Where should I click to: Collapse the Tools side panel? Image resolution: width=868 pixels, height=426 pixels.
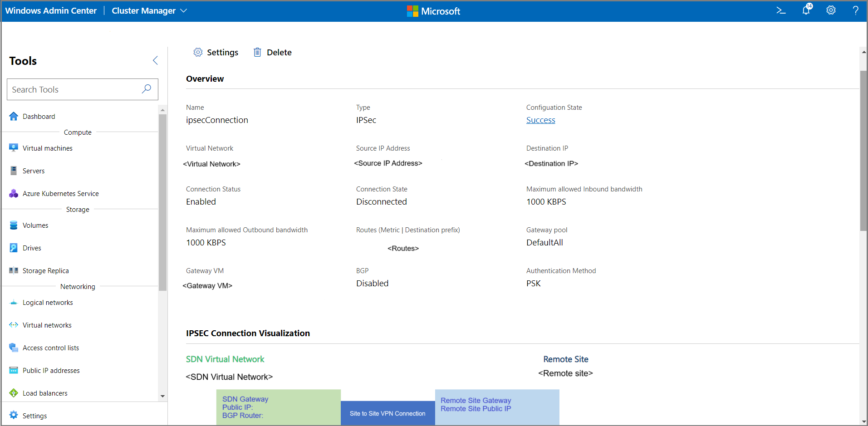155,60
